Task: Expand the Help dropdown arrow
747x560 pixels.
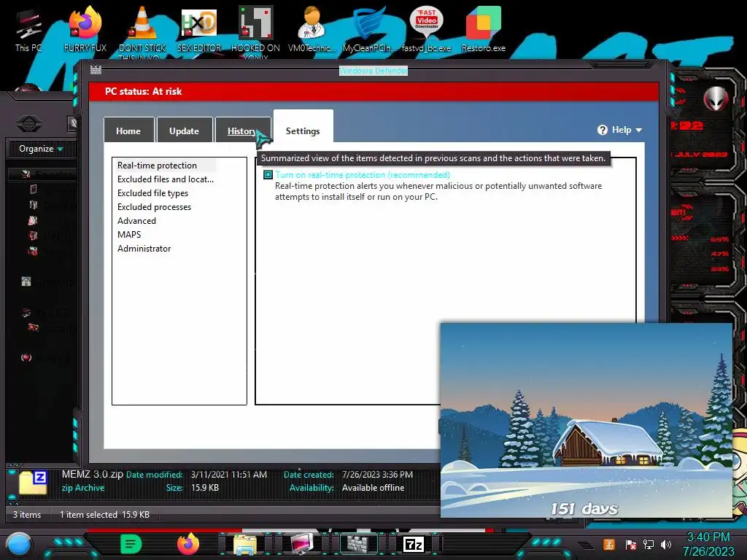Action: [639, 130]
